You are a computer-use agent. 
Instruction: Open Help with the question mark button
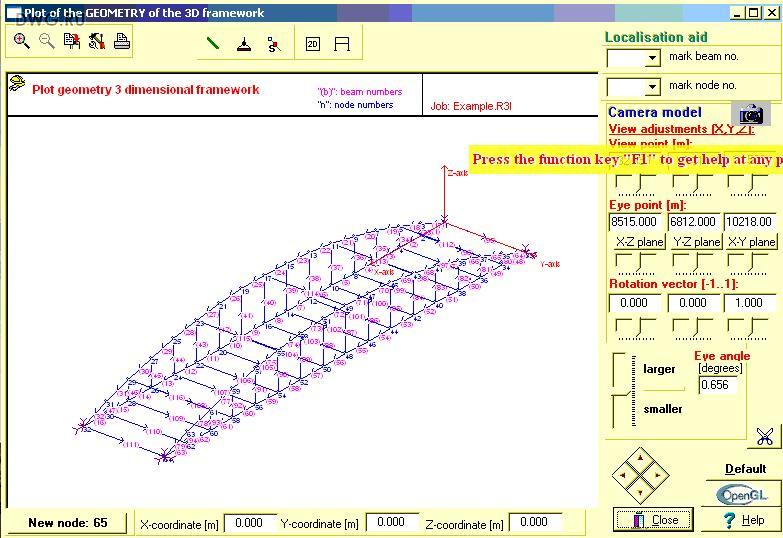pos(745,520)
